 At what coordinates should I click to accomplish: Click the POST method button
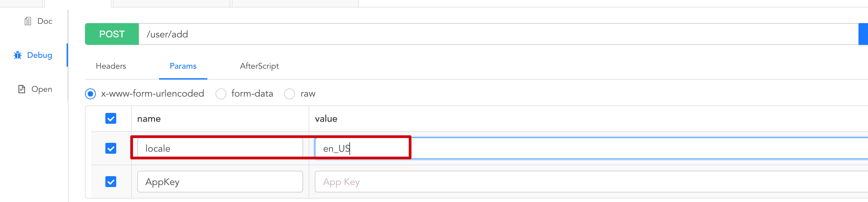[x=112, y=34]
